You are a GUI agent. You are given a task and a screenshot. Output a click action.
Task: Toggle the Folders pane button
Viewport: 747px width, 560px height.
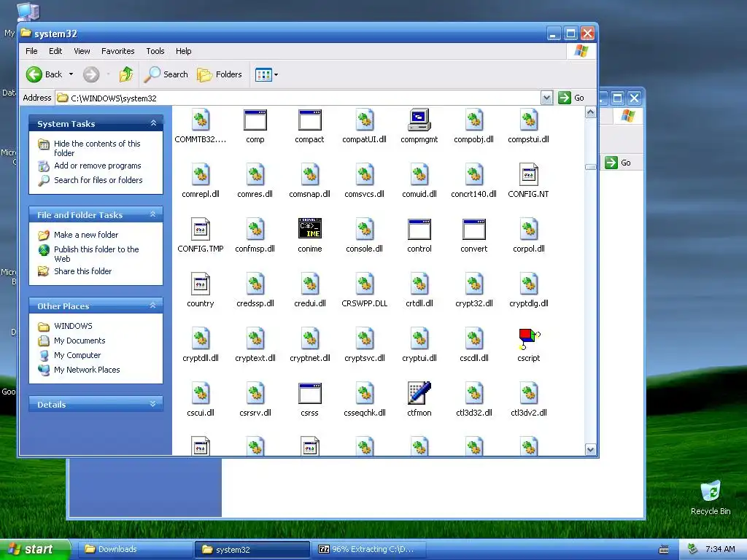pos(220,74)
